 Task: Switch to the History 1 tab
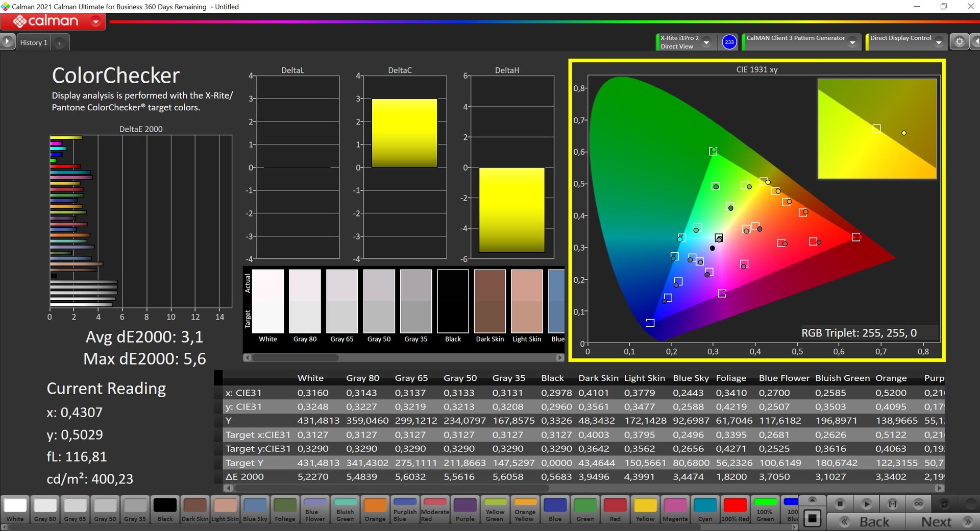[34, 42]
